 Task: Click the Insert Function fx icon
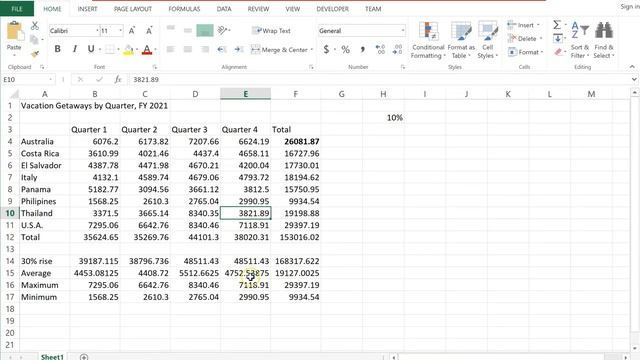118,80
